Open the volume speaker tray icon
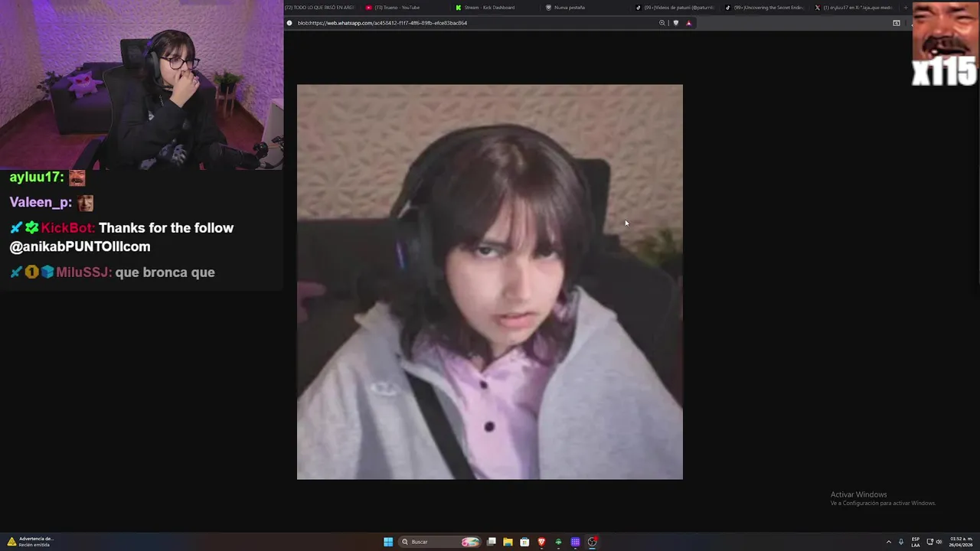980x551 pixels. (x=939, y=542)
